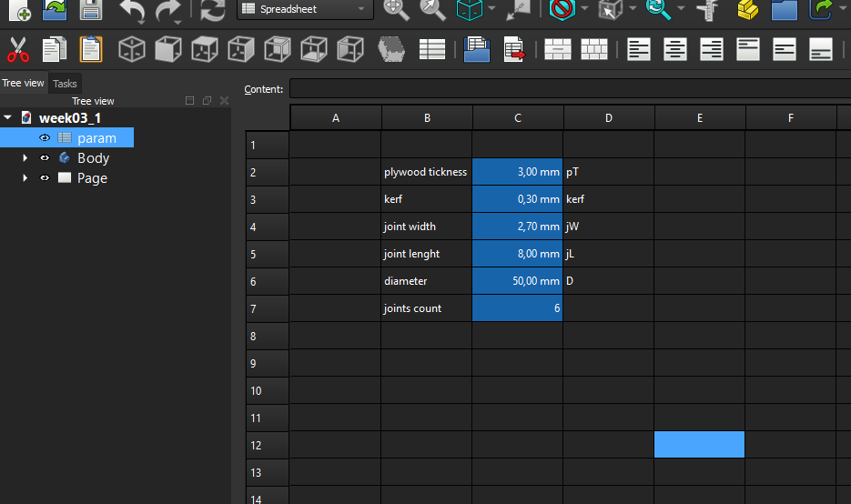Toggle visibility of the param spreadsheet

click(45, 137)
